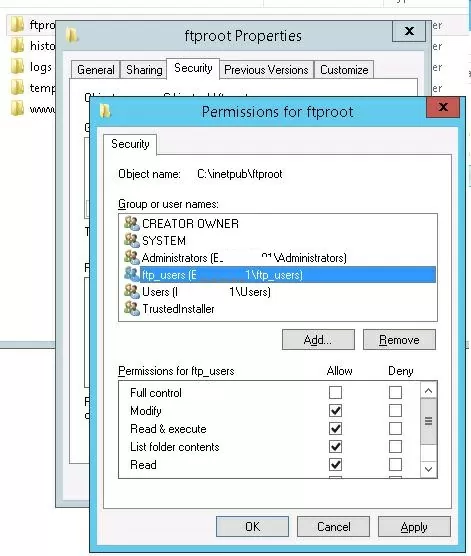Check Deny checkbox for Modify
Image resolution: width=471 pixels, height=556 pixels.
(x=395, y=411)
